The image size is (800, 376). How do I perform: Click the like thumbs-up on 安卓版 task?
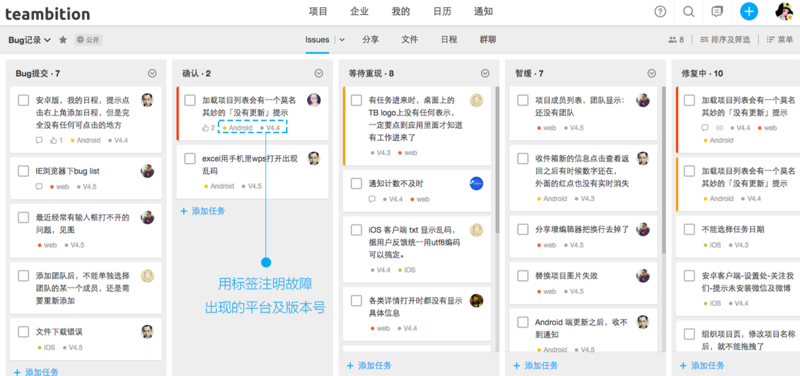53,140
